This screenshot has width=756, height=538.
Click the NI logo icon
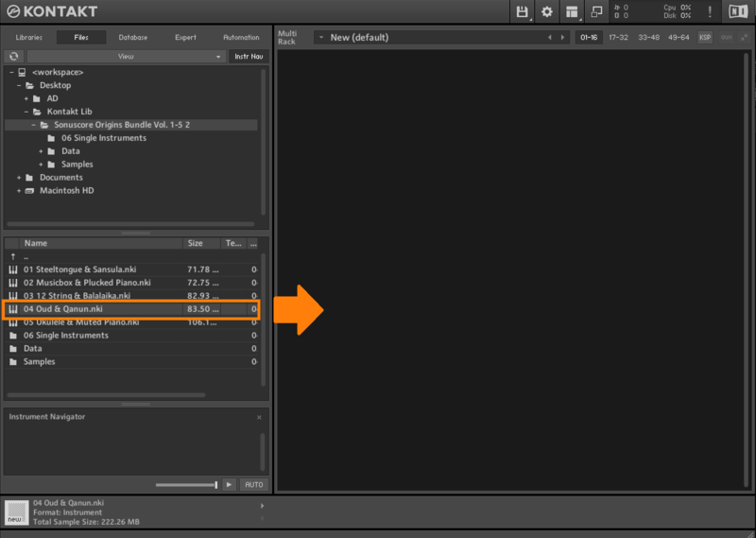pyautogui.click(x=738, y=11)
